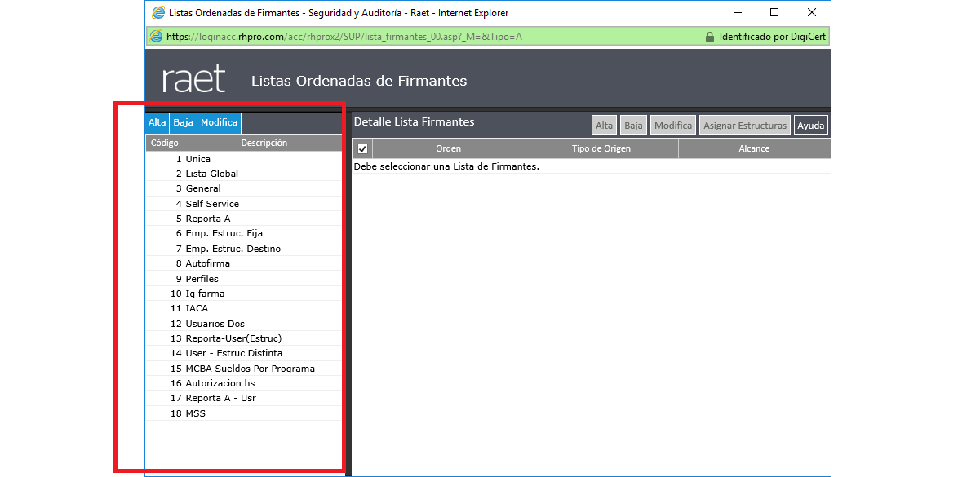Toggle the select-all checkbox in Orden header
The width and height of the screenshot is (980, 477).
(362, 148)
